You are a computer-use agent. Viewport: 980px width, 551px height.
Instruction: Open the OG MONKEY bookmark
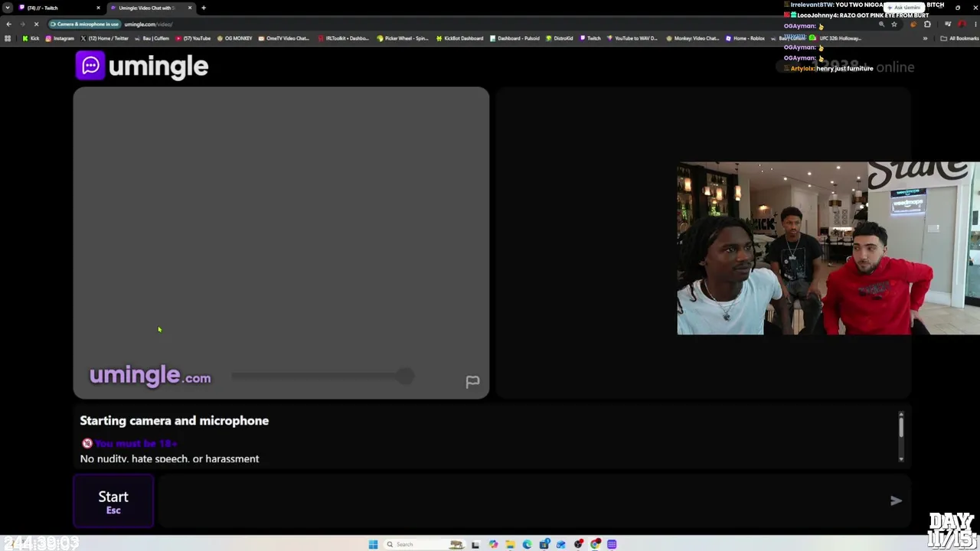235,38
